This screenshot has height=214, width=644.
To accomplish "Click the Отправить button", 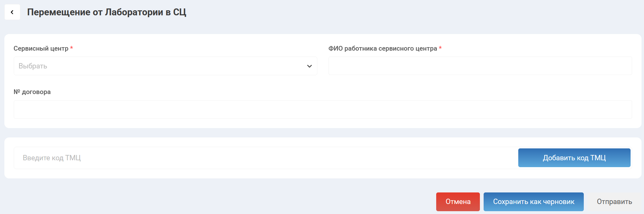I will coord(614,202).
